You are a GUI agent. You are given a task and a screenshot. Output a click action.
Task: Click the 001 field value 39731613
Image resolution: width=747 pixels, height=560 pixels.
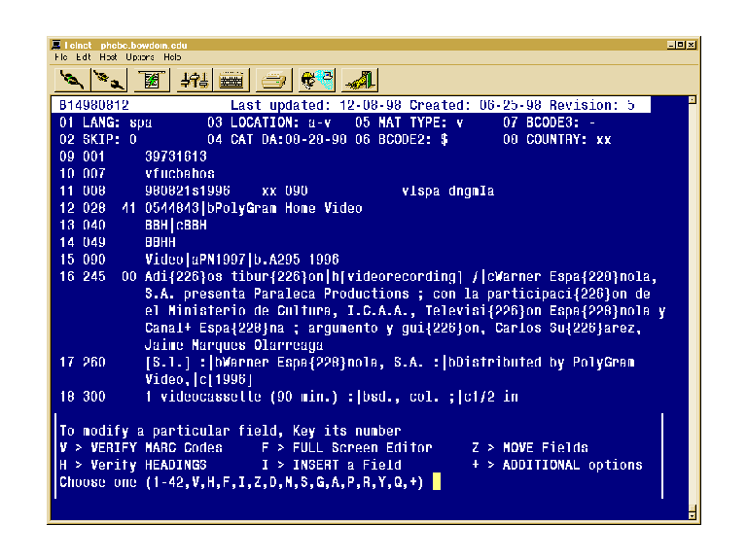176,157
